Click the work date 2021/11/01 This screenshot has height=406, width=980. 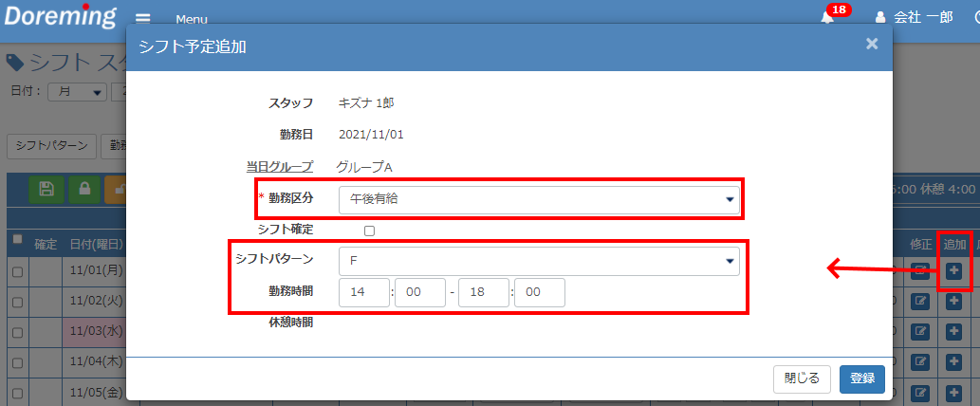371,135
